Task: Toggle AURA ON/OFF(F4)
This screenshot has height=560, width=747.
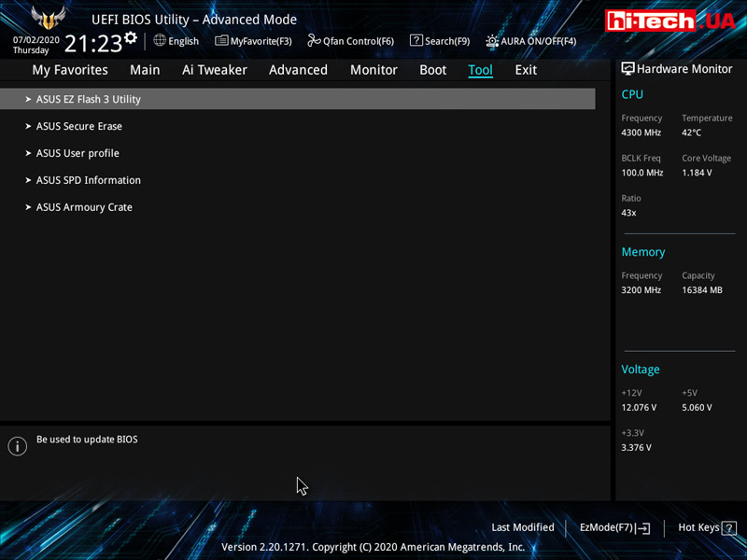Action: click(538, 41)
